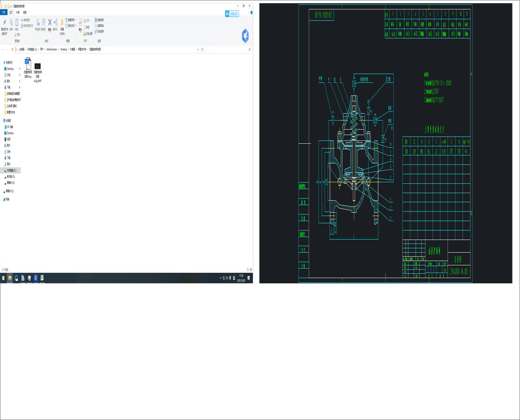This screenshot has width=520, height=420.
Task: Select the dark BMP image thumbnail
Action: [x=37, y=66]
